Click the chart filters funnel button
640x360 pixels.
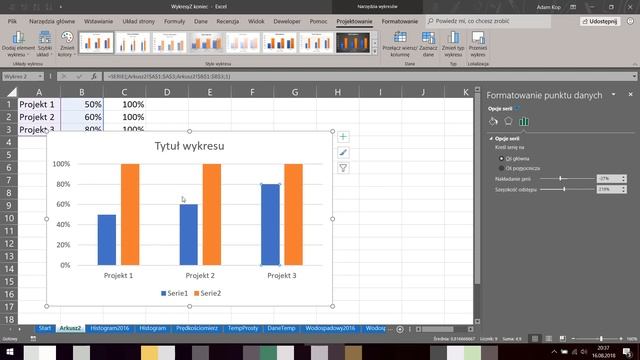343,168
